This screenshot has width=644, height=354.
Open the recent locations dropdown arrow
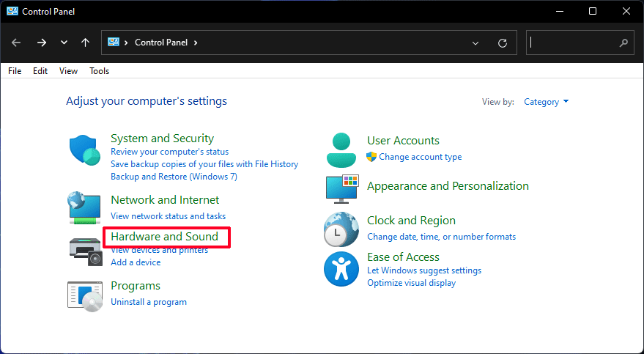click(x=64, y=43)
